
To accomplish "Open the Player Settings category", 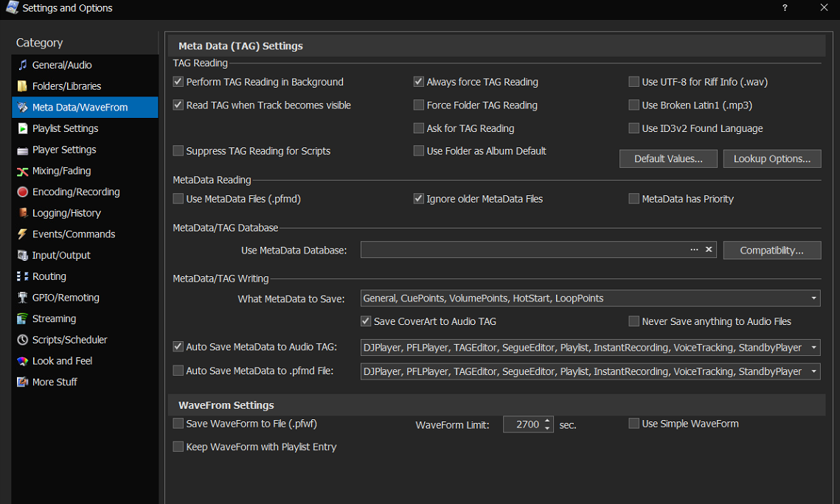I will (x=64, y=150).
